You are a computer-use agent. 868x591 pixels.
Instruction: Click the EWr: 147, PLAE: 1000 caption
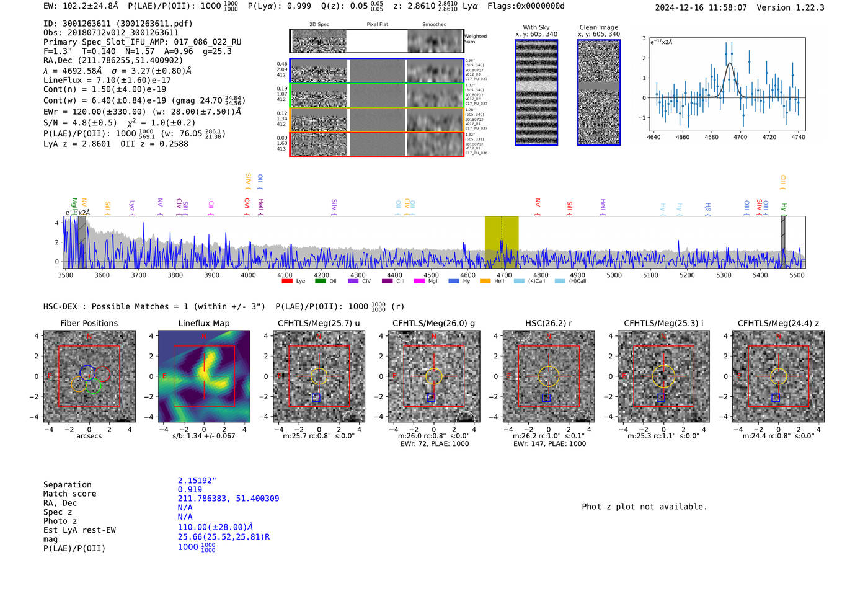click(x=549, y=443)
